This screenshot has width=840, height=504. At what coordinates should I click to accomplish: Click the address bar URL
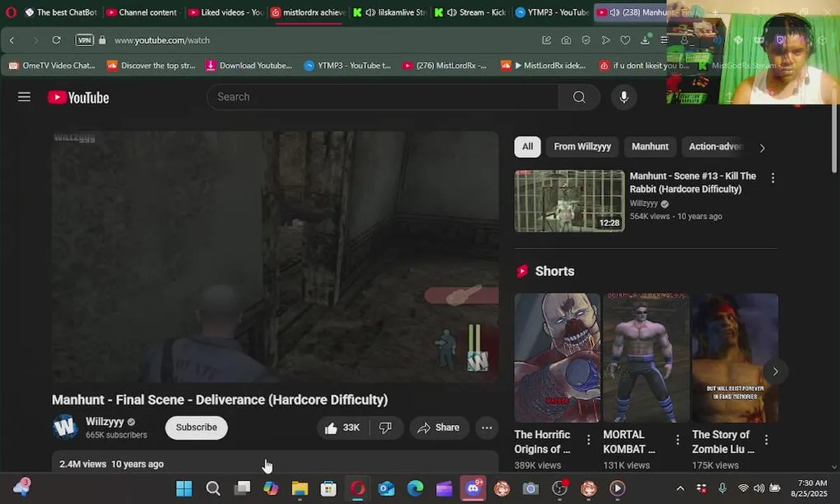tap(162, 41)
